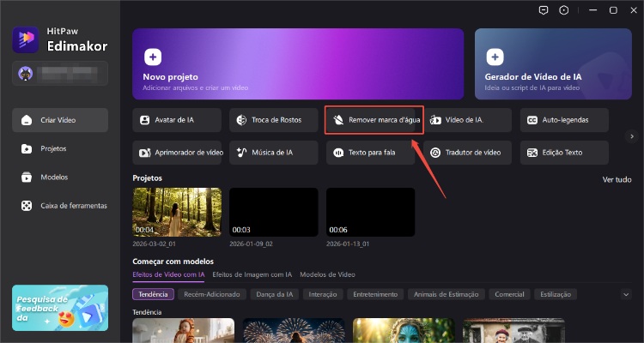
Task: Open the Edição Texto tool
Action: pos(564,153)
